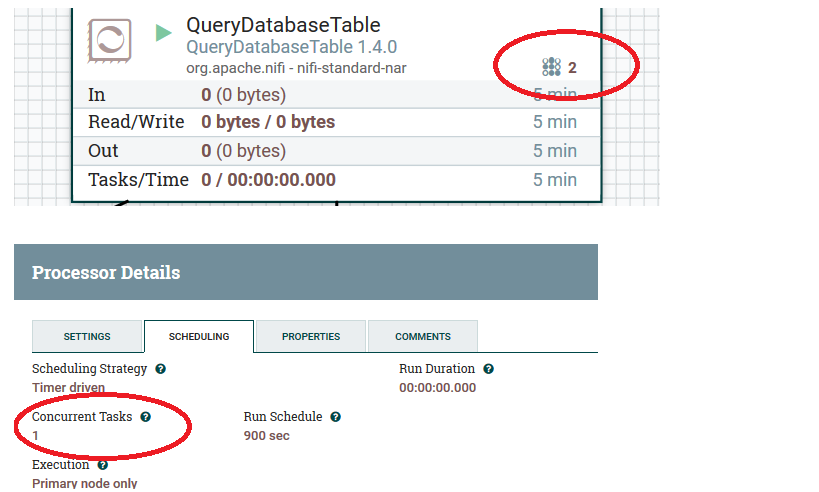Viewport: 819px width, 492px height.
Task: Click the Primary node only execution value
Action: click(x=85, y=484)
